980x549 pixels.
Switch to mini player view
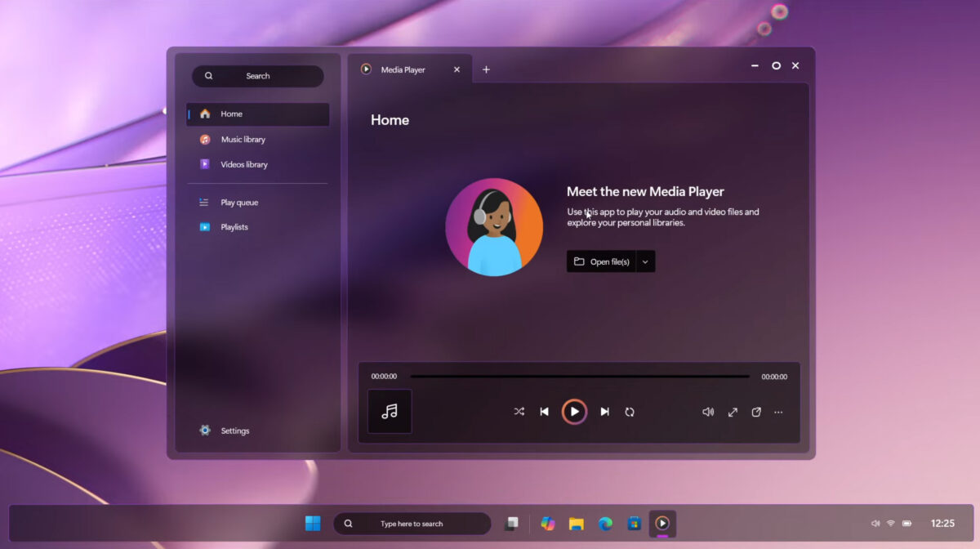click(x=755, y=412)
